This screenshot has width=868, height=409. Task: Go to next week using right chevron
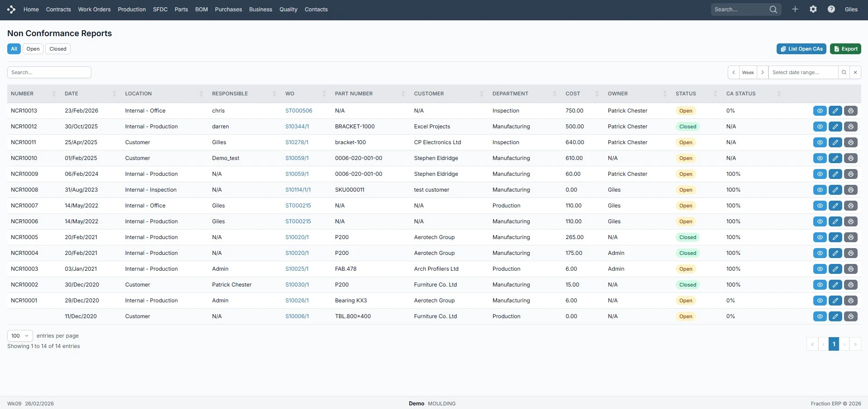762,72
